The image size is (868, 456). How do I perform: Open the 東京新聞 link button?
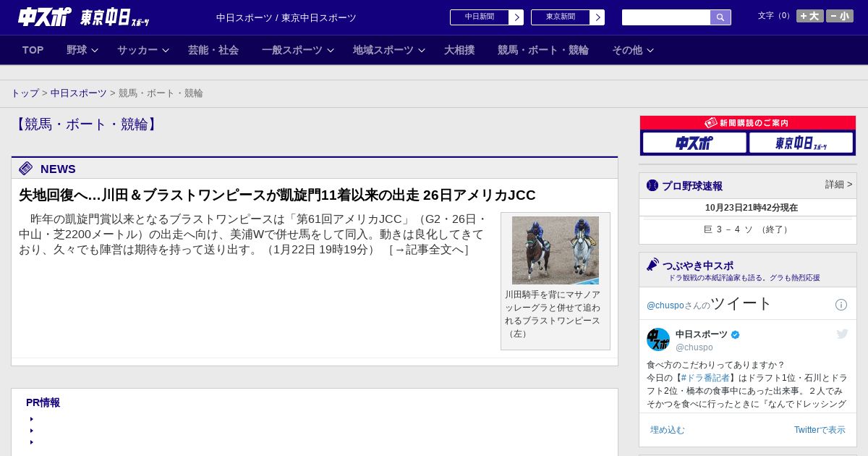click(x=561, y=17)
